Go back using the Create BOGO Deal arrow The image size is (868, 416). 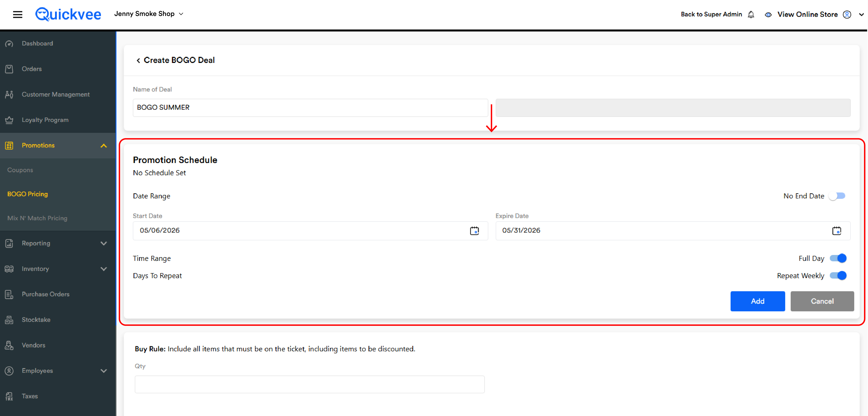coord(138,60)
